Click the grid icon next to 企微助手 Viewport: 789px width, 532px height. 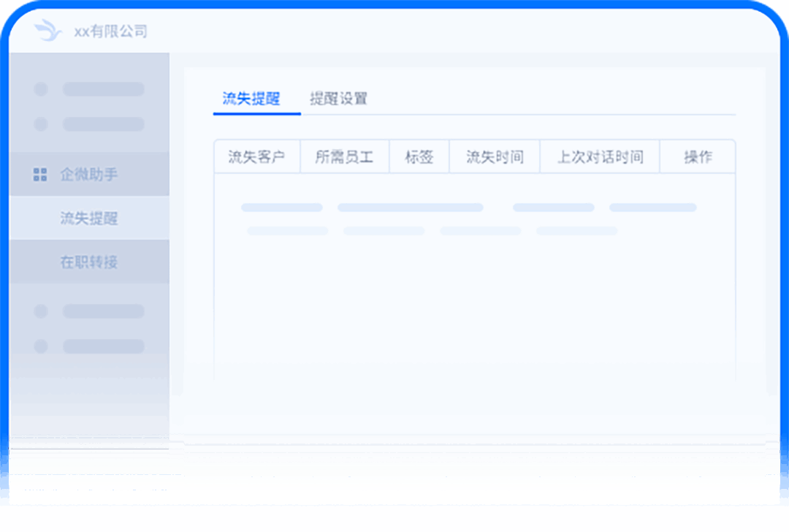(x=40, y=175)
